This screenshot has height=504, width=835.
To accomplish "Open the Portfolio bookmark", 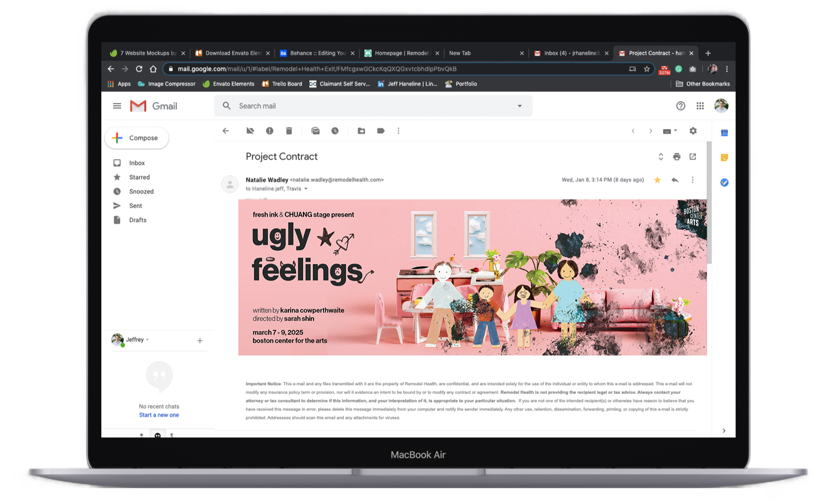I will coord(461,84).
